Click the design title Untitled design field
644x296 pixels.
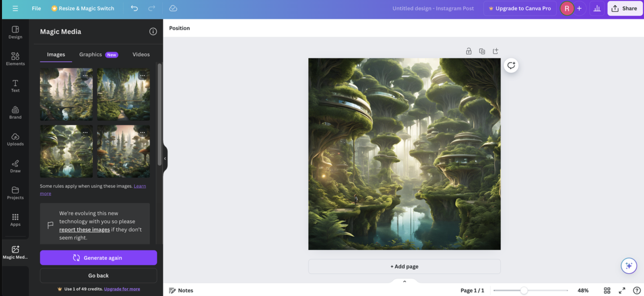point(433,8)
